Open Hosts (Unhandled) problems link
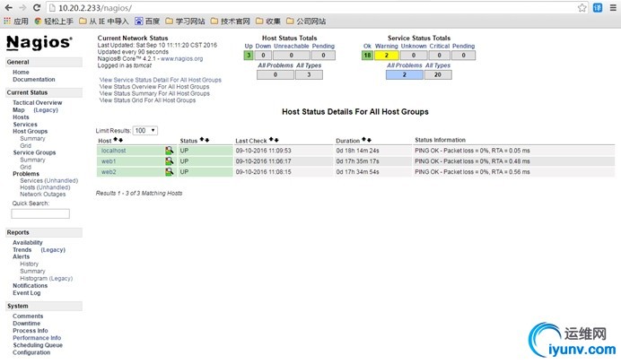The width and height of the screenshot is (621, 364). coord(45,187)
